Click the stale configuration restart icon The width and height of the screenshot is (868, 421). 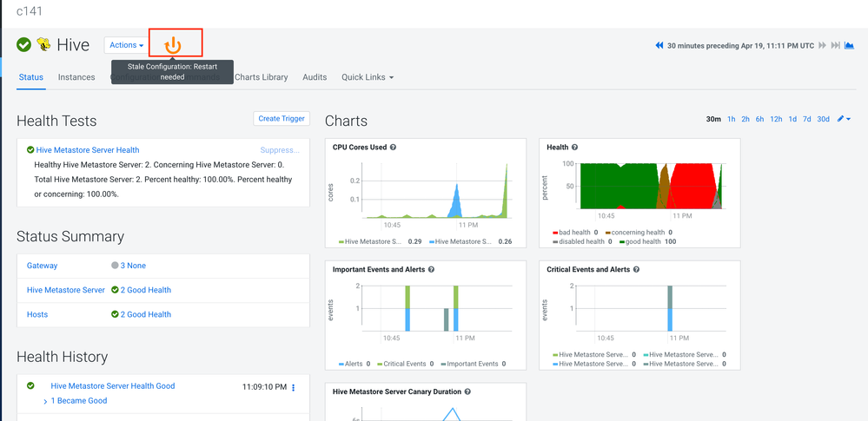[173, 45]
